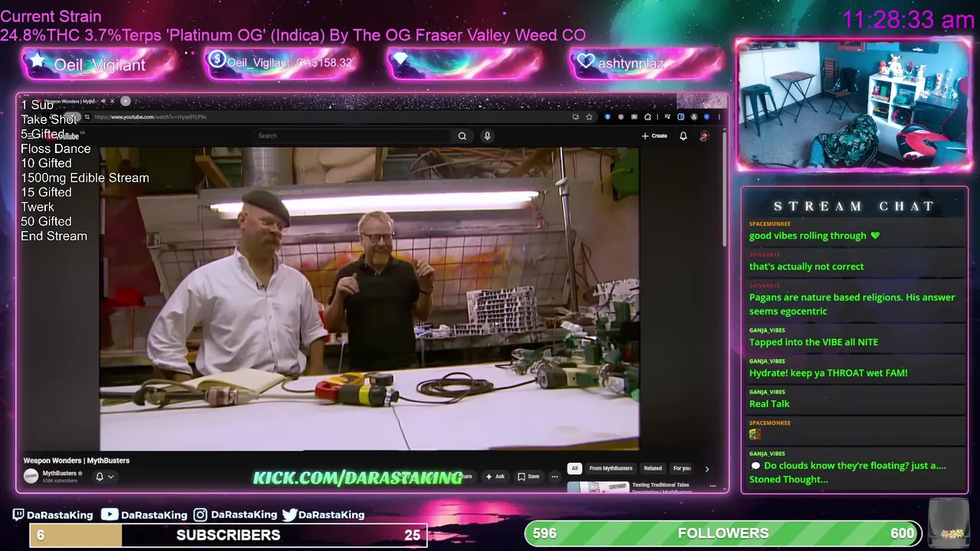Open the YouTube account avatar menu
This screenshot has height=551, width=980.
click(x=704, y=135)
